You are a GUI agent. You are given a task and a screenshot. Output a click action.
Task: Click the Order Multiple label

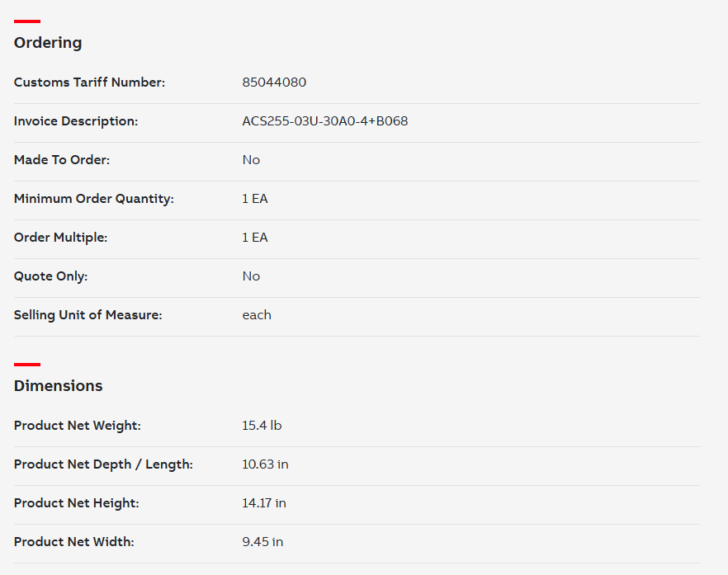(x=60, y=237)
